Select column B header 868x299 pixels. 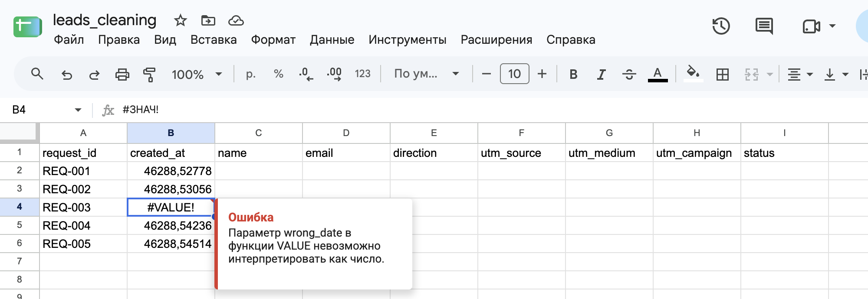coord(171,133)
